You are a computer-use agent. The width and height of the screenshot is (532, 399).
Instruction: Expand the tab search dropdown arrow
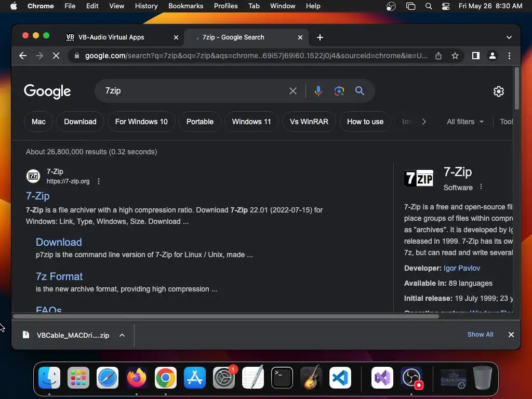pyautogui.click(x=509, y=37)
